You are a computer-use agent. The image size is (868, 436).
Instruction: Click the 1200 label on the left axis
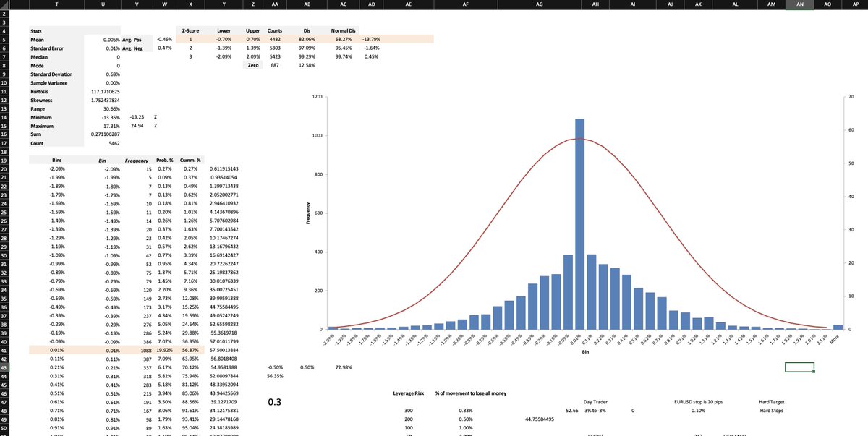(317, 97)
